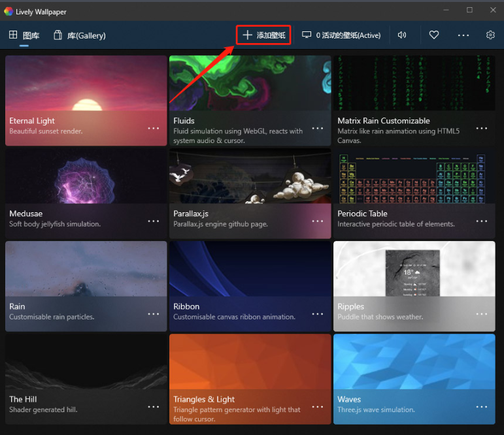
Task: Expand Matrix Rain Customizable options menu
Action: [x=482, y=128]
